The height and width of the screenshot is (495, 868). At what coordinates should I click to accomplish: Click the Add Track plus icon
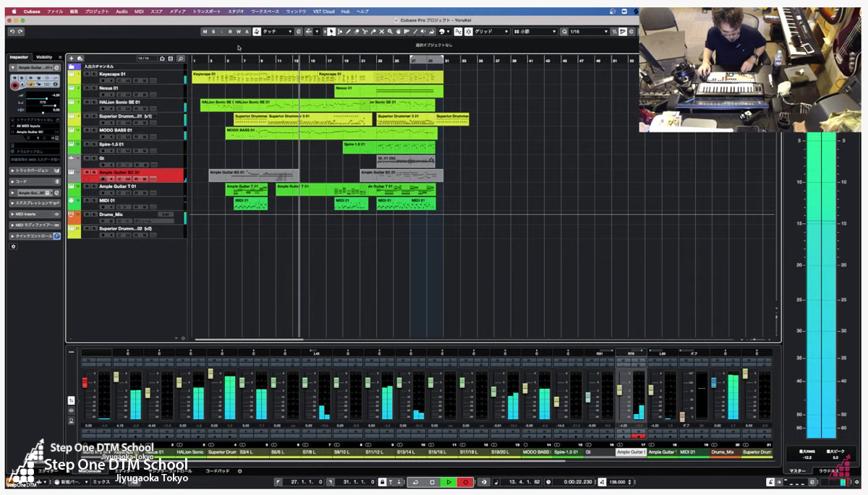coord(71,59)
